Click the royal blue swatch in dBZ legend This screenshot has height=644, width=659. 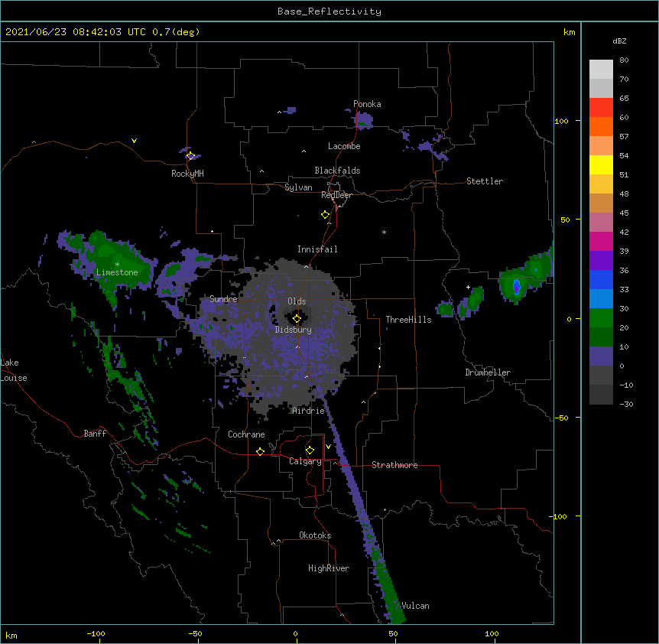[x=601, y=279]
